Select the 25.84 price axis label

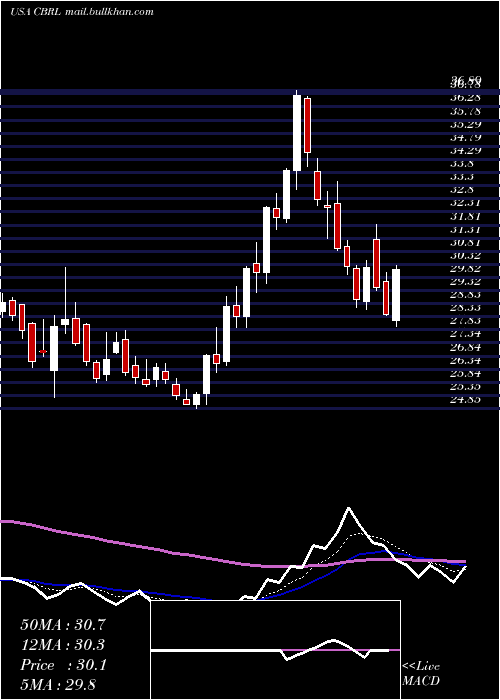click(x=466, y=374)
